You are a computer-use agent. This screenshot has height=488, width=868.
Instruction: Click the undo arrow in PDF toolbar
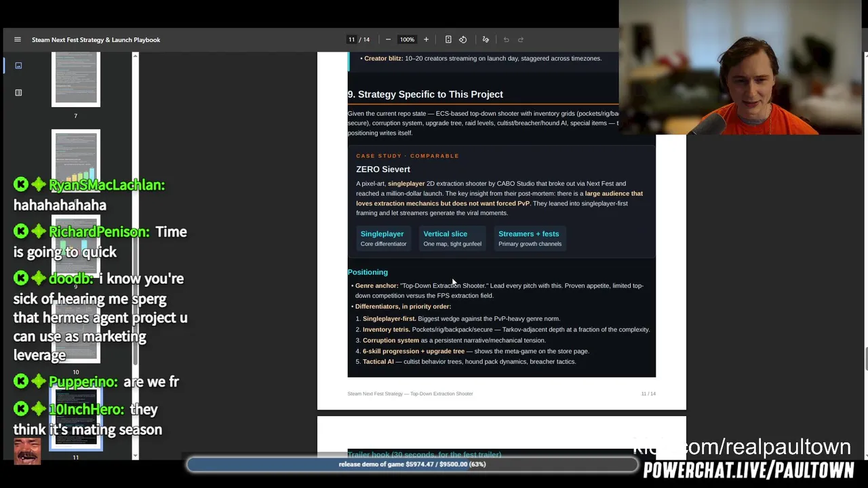coord(506,39)
